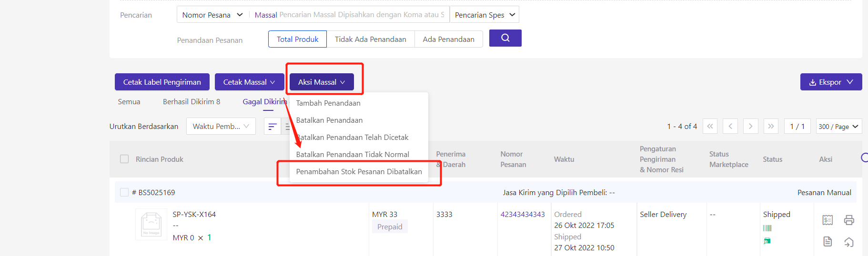Click the green package tracking icon
Screen dimensions: 868x256
[x=767, y=241]
